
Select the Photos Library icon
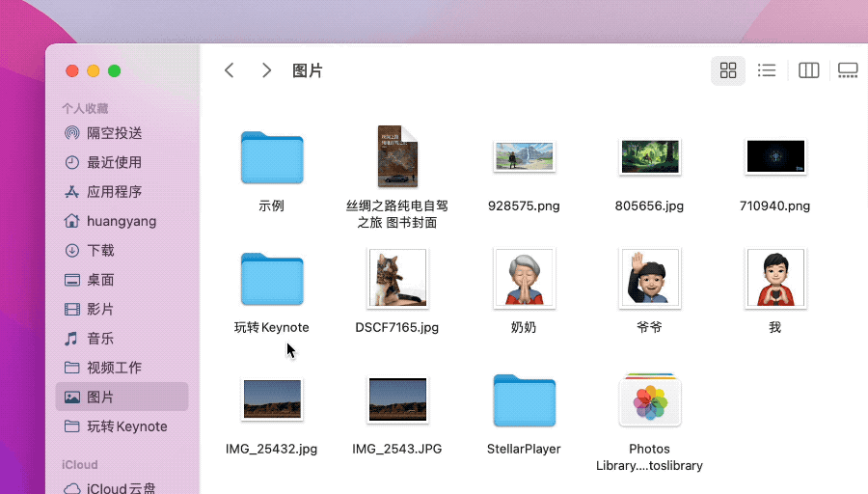tap(650, 399)
